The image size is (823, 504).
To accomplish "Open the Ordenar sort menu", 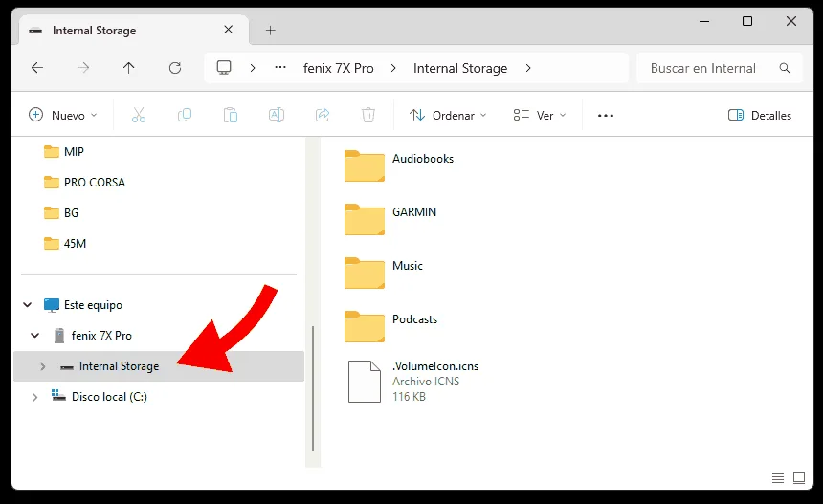I will tap(448, 116).
